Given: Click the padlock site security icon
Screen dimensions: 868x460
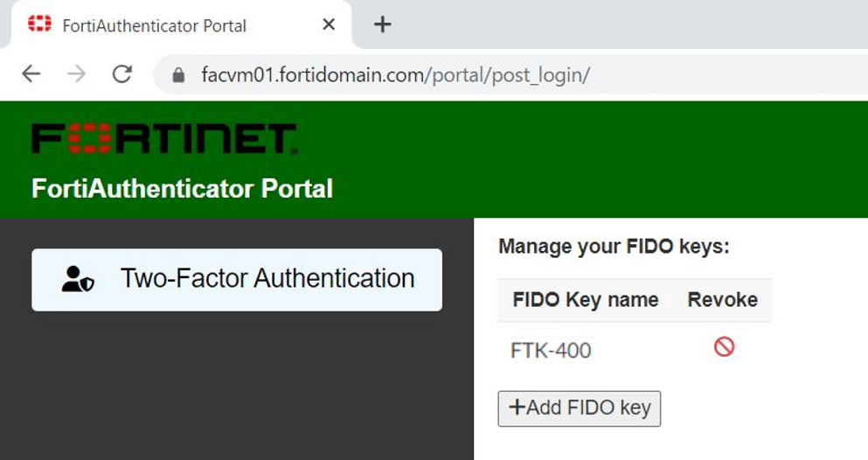Looking at the screenshot, I should (x=178, y=74).
